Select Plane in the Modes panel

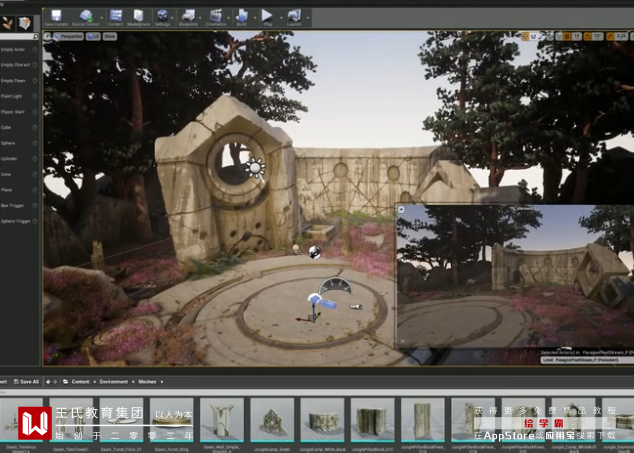click(x=19, y=190)
